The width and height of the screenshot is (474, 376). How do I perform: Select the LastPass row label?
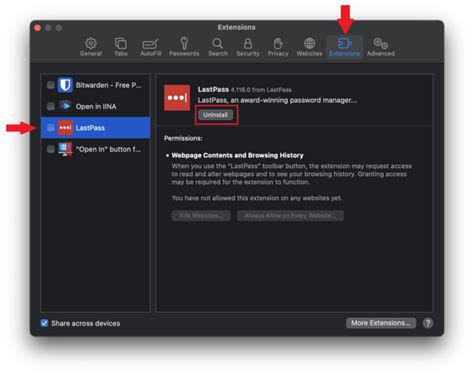point(90,128)
